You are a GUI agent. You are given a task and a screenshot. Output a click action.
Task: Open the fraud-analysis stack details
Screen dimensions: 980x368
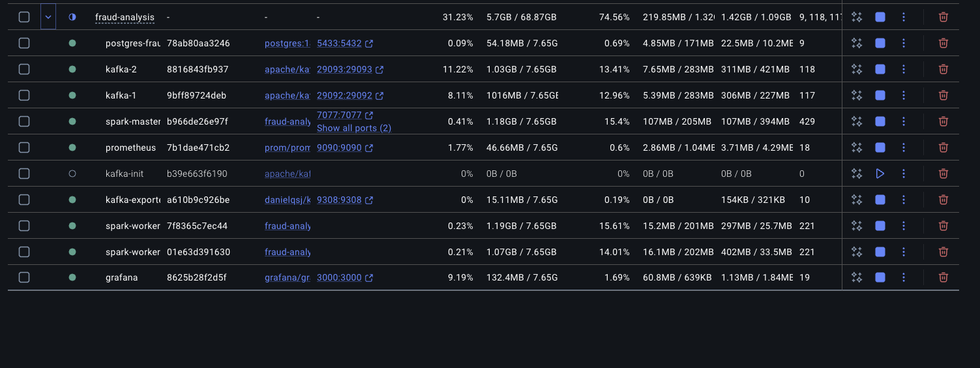coord(125,17)
